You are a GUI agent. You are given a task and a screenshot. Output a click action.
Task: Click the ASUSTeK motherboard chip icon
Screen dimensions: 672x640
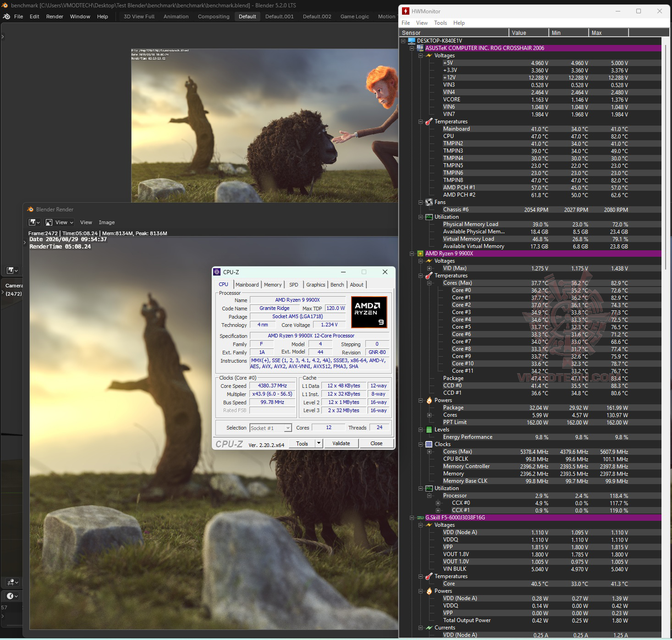[x=420, y=48]
